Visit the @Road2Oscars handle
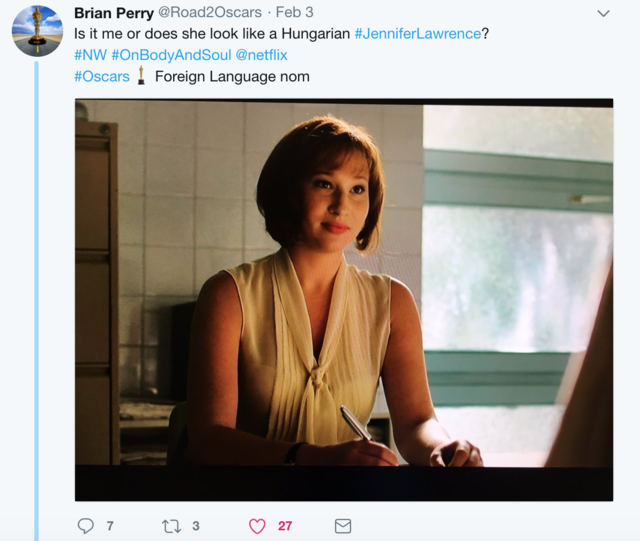This screenshot has height=541, width=640. [210, 12]
